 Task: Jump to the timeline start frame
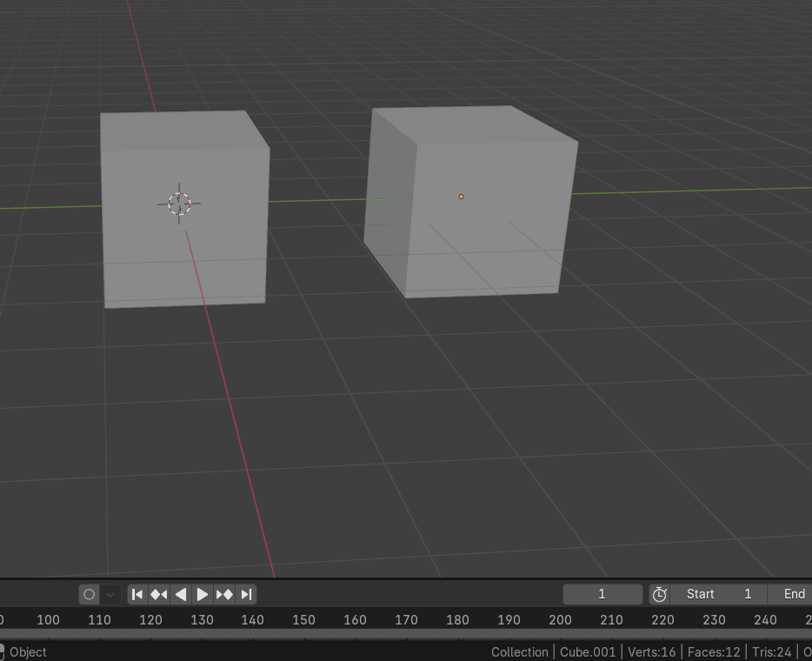(x=137, y=594)
